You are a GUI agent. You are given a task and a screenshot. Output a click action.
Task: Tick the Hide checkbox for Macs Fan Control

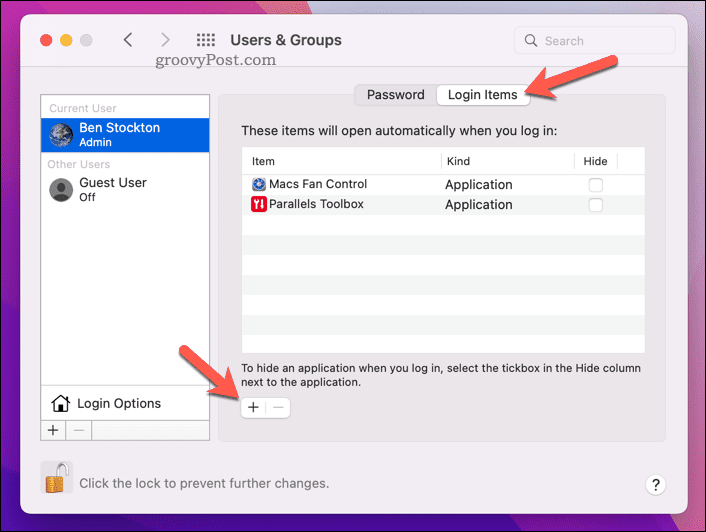pos(596,185)
